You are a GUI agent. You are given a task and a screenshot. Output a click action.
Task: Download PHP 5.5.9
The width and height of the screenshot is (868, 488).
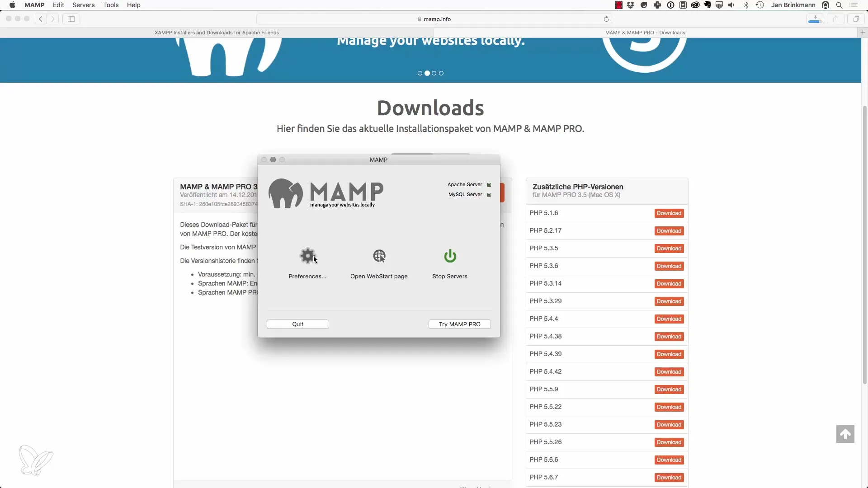669,389
